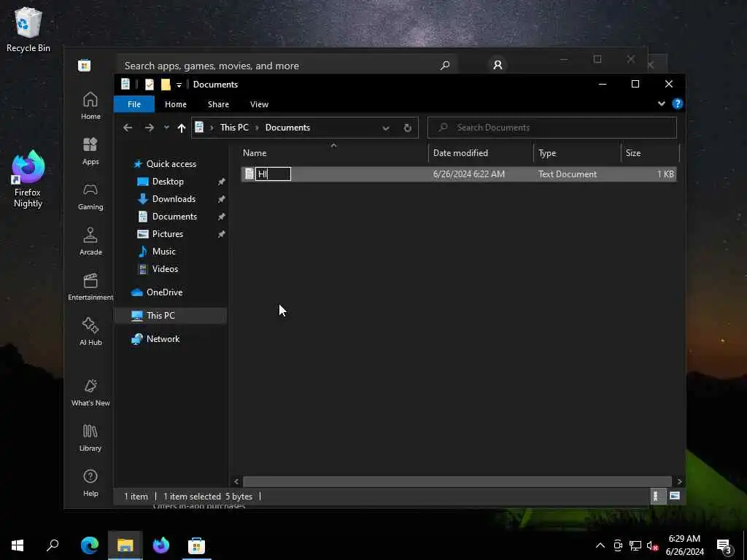Switch to large icons view in status bar
747x560 pixels.
click(x=675, y=496)
